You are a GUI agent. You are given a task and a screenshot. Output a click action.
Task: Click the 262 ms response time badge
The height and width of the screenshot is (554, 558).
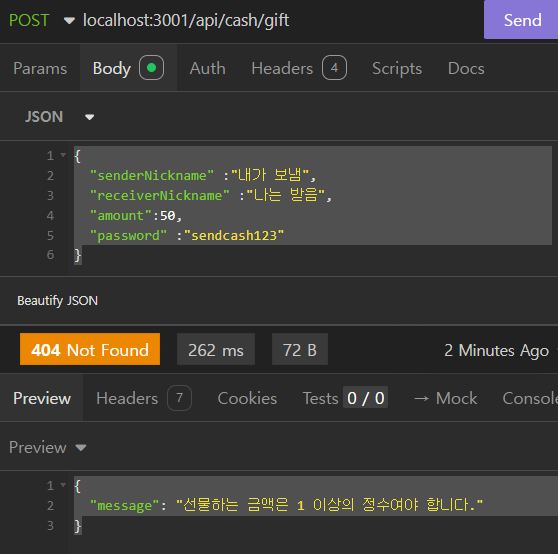click(x=216, y=349)
